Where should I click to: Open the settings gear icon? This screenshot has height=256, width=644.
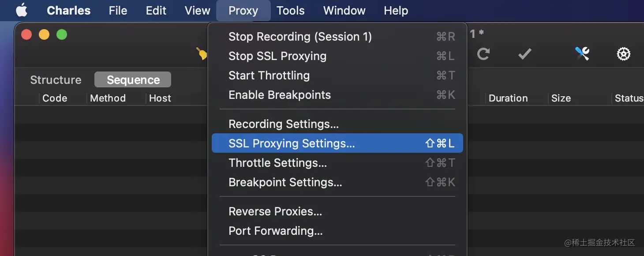pos(623,54)
